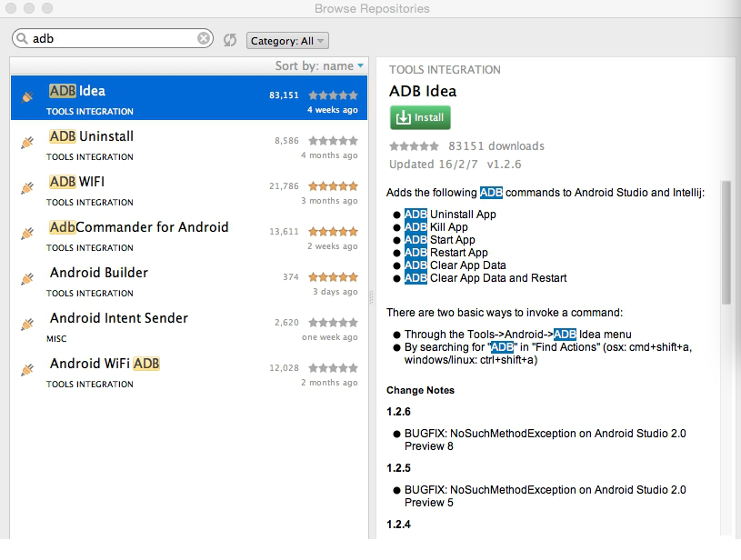
Task: Click version 1.2.5 heading
Action: point(398,468)
